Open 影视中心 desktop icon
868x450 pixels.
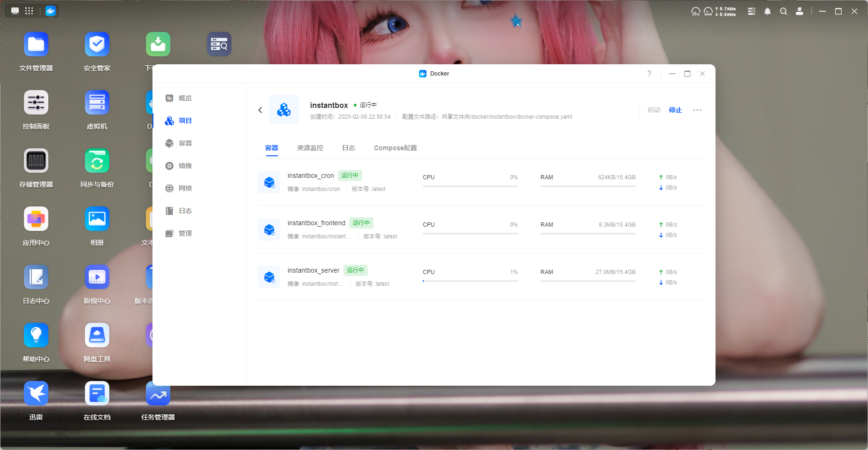tap(97, 277)
